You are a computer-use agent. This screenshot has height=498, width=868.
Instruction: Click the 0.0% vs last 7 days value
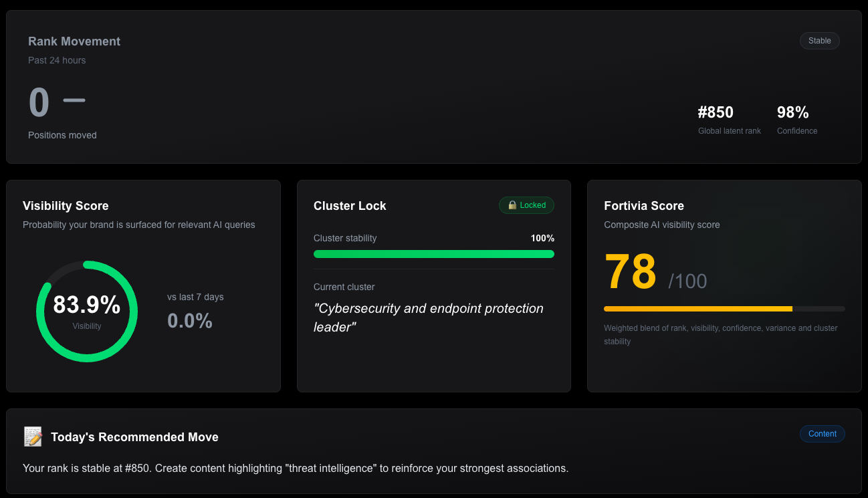coord(189,320)
